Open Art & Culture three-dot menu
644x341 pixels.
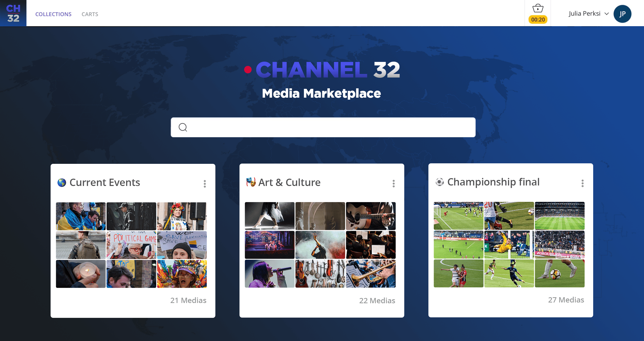tap(394, 183)
